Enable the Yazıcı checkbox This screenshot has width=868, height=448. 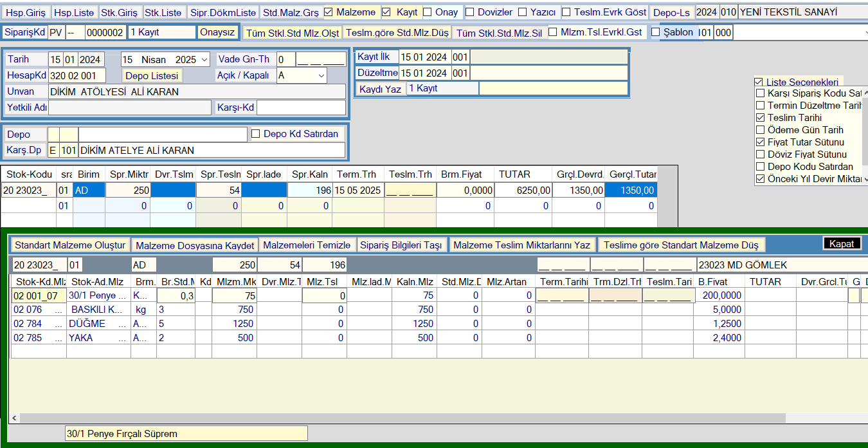pyautogui.click(x=523, y=12)
